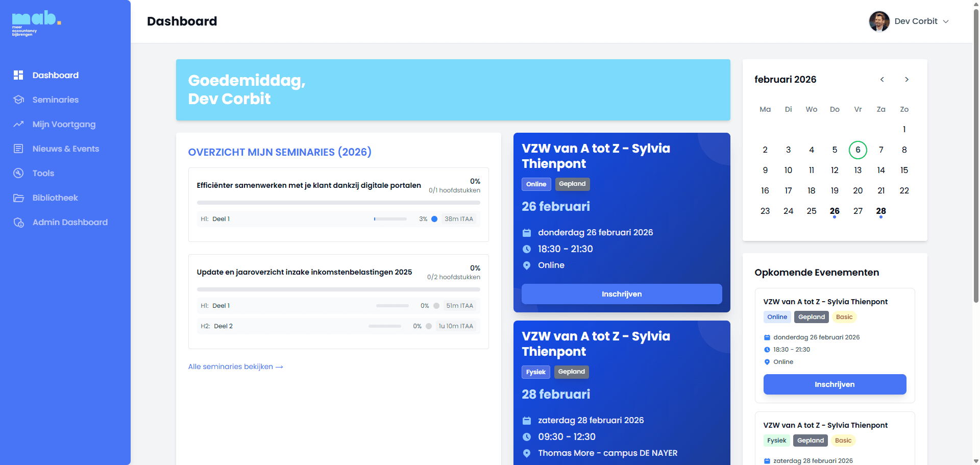
Task: Open Bibliotheek using the folder icon
Action: pyautogui.click(x=18, y=198)
